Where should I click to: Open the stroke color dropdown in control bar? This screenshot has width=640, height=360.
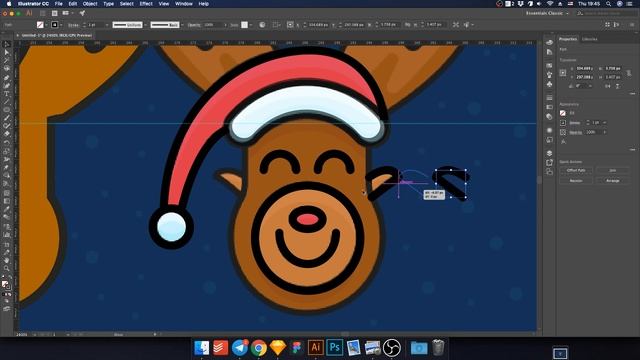pos(61,25)
